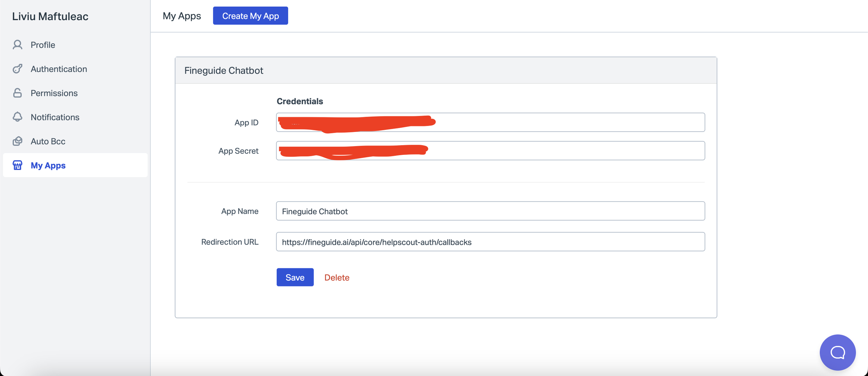
Task: Focus the App Name text field
Action: pos(490,211)
